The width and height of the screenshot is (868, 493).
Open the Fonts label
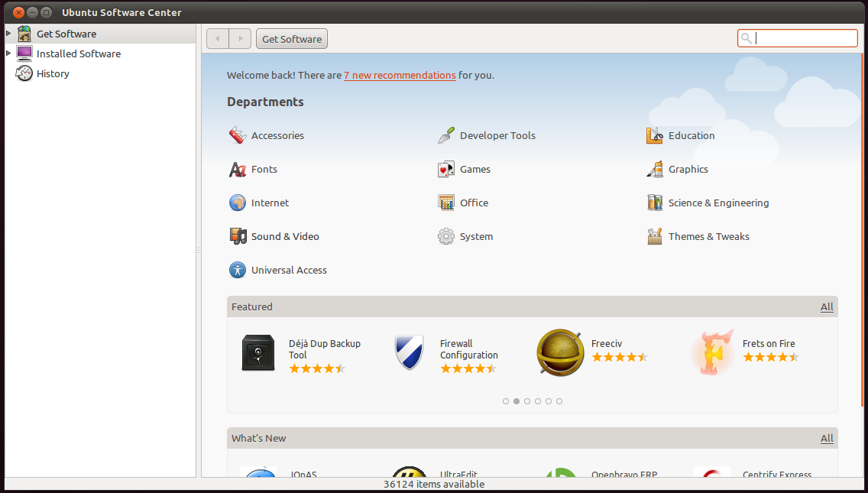pos(264,170)
